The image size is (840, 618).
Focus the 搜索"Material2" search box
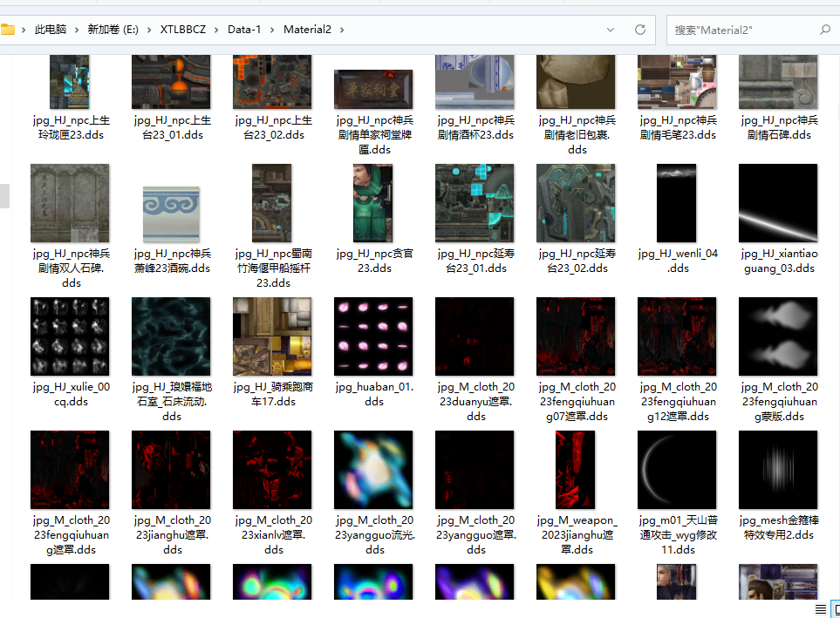click(x=741, y=30)
